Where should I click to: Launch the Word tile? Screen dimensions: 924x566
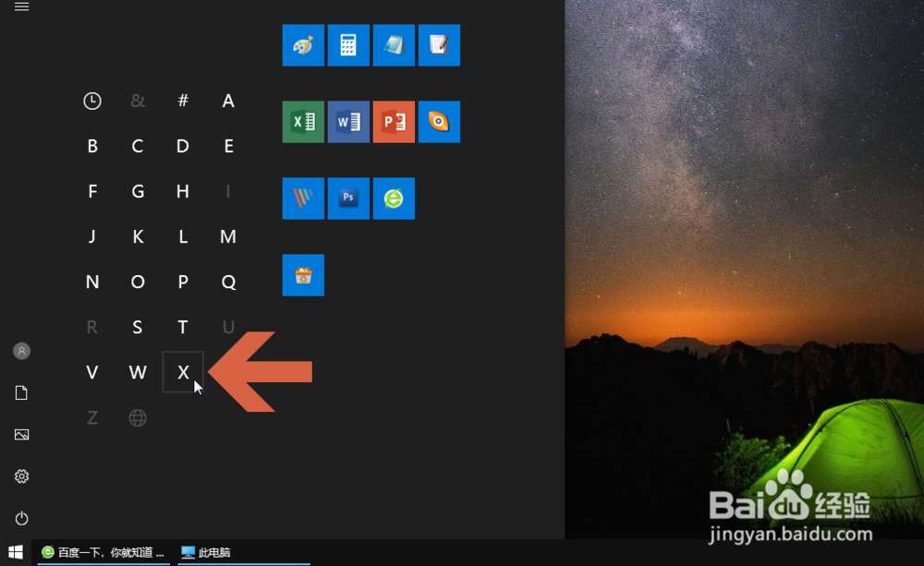348,122
